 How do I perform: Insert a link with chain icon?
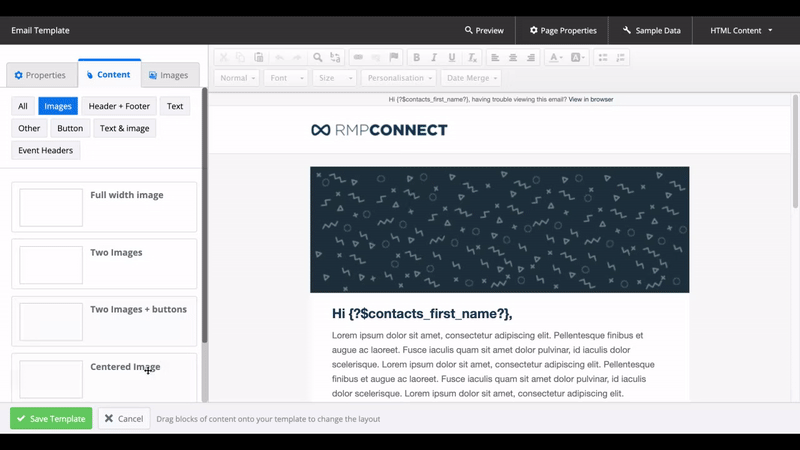(358, 58)
